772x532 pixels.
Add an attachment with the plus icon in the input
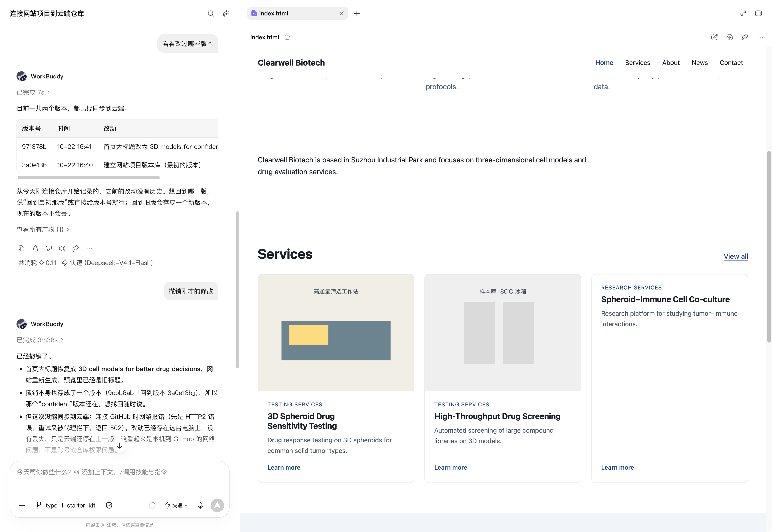click(22, 505)
